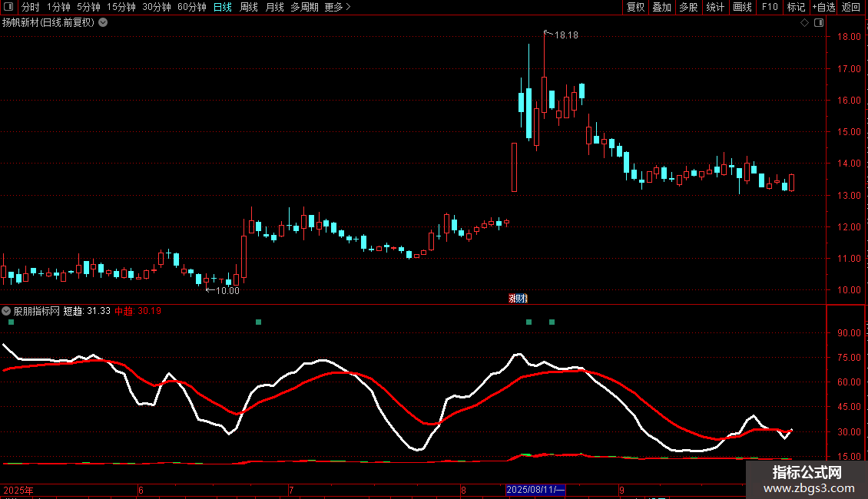868x499 pixels.
Task: Toggle the right side panel icon
Action: click(820, 23)
